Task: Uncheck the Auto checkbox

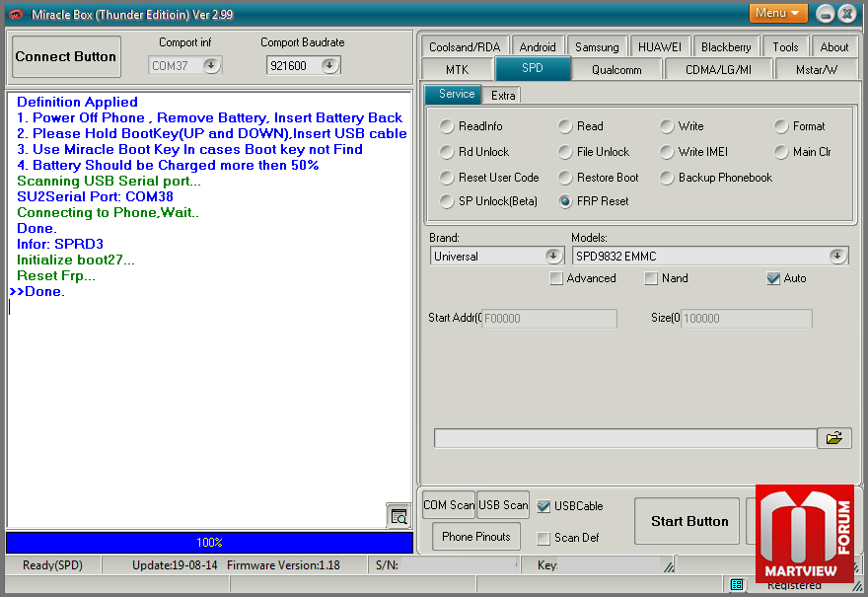Action: click(x=773, y=279)
